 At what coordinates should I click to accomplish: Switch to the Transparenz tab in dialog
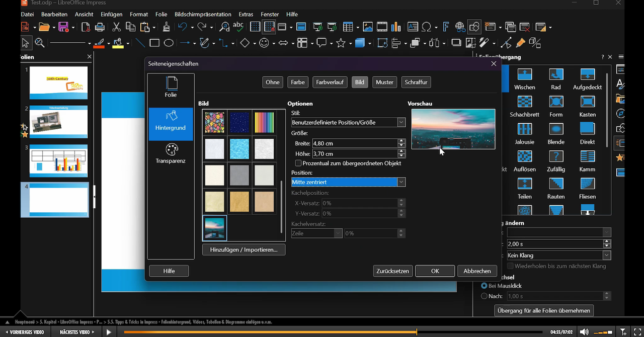[171, 153]
